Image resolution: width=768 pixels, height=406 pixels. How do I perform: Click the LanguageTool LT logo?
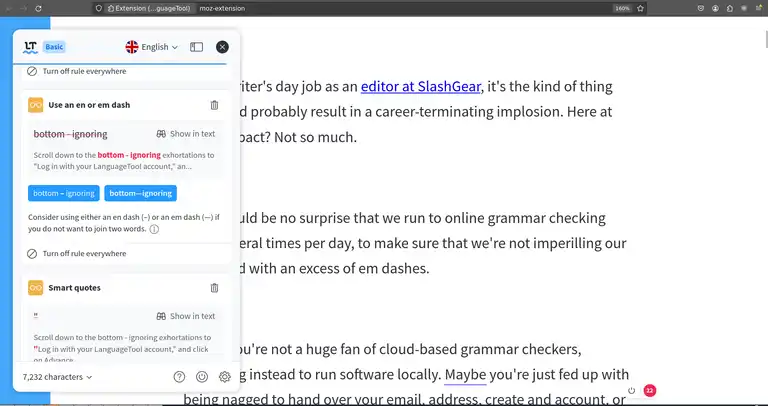[x=30, y=47]
